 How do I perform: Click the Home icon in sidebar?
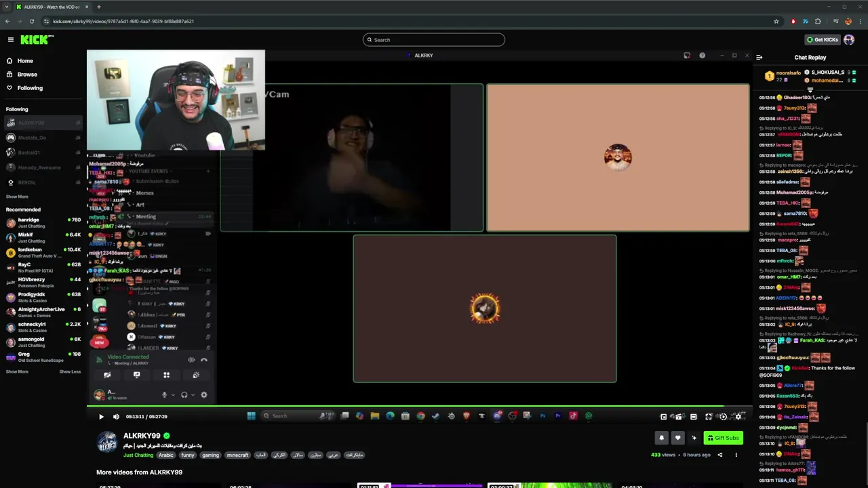point(9,61)
